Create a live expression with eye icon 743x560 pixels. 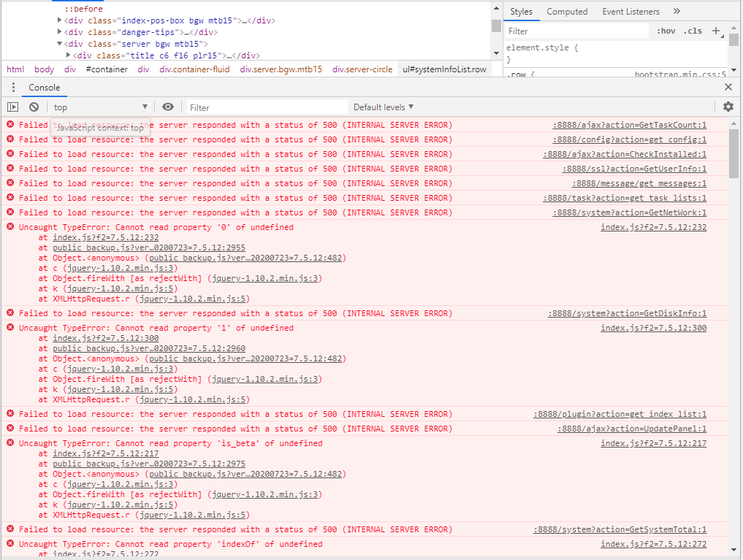tap(168, 107)
